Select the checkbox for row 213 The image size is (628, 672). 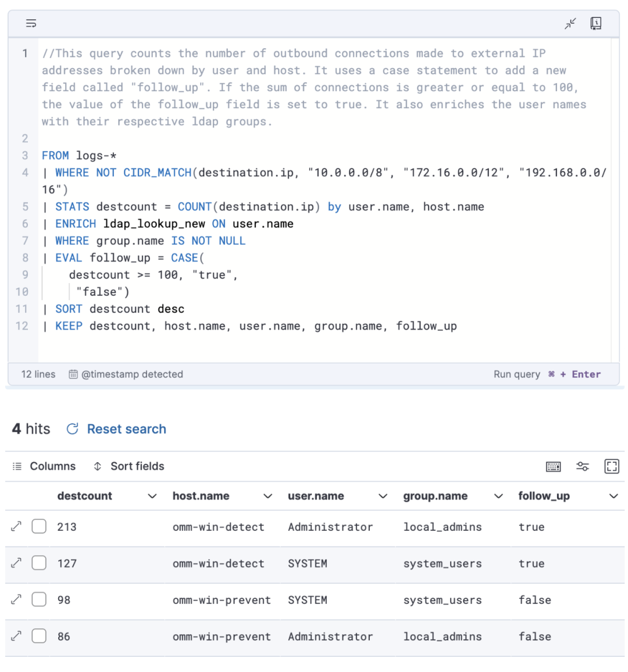coord(39,526)
